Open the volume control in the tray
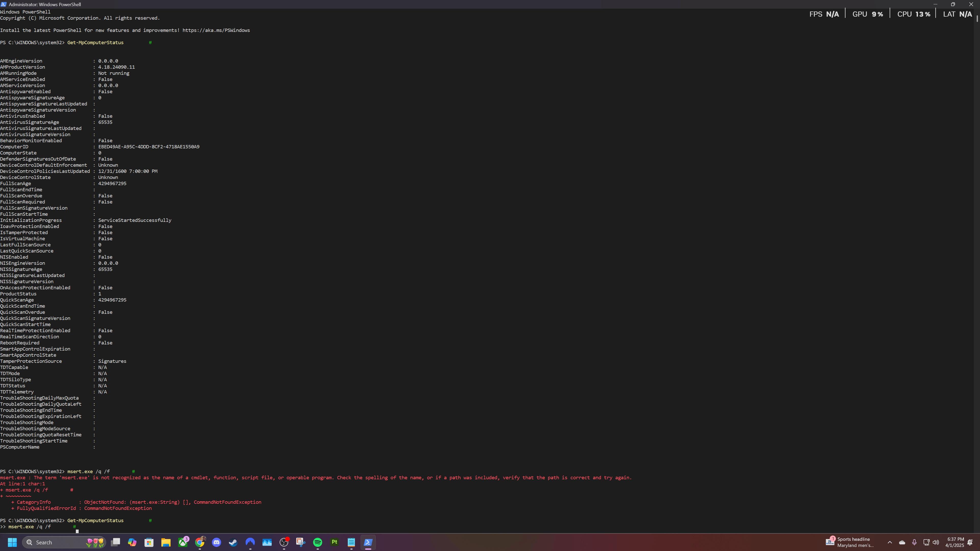Viewport: 980px width, 551px height. 936,542
